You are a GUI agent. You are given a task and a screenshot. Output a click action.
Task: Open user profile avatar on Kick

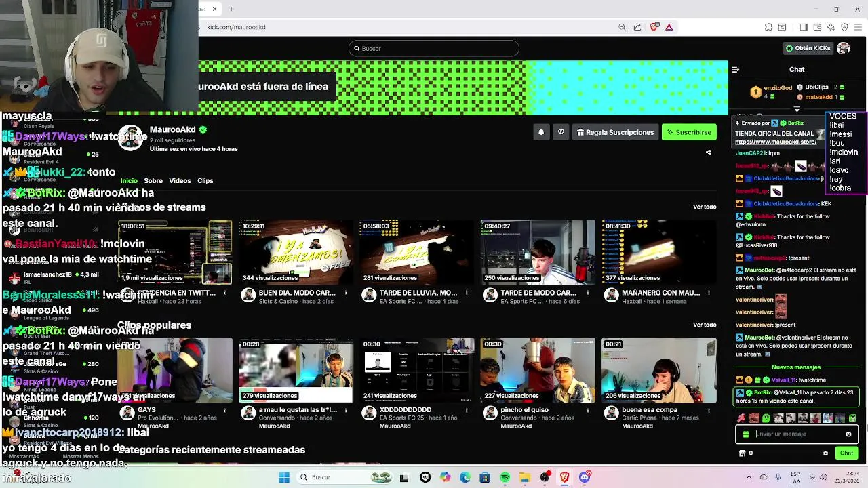(844, 48)
